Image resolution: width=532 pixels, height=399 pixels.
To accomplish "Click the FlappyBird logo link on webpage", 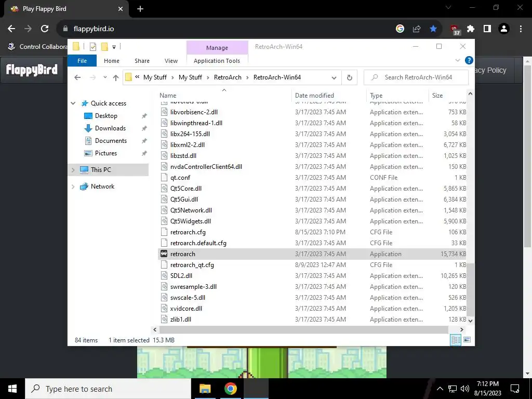I will tap(32, 70).
